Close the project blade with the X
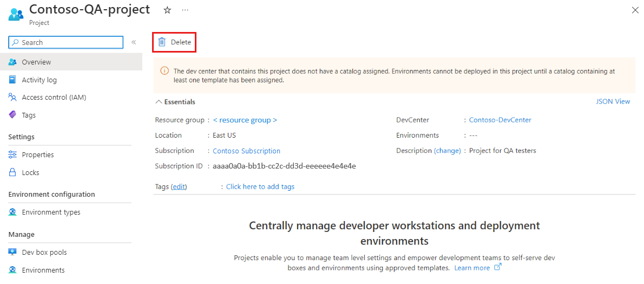The image size is (644, 284). 635,11
